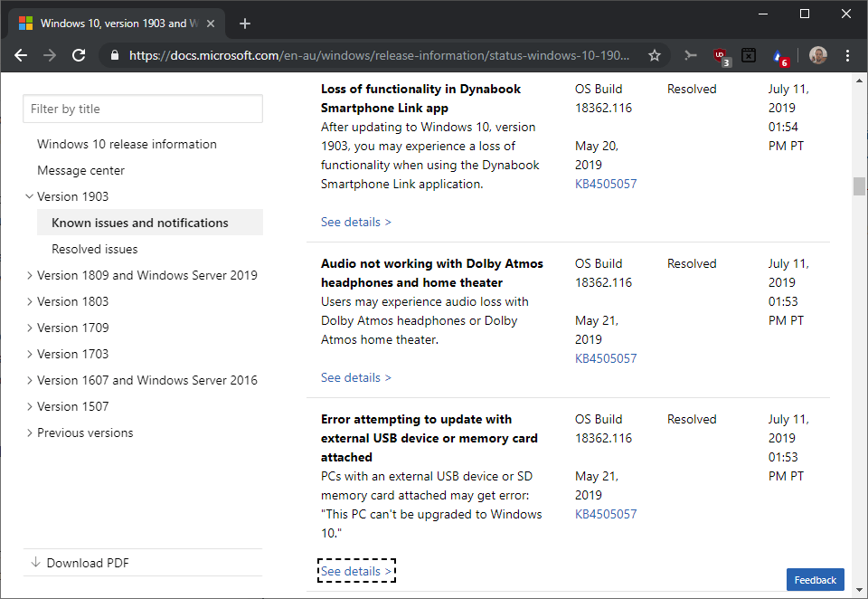Select Known issues and notifications
This screenshot has width=868, height=599.
click(150, 223)
